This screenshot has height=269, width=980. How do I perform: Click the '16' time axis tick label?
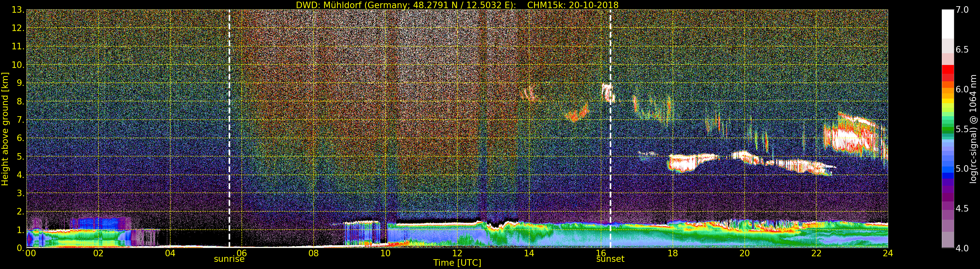[601, 253]
